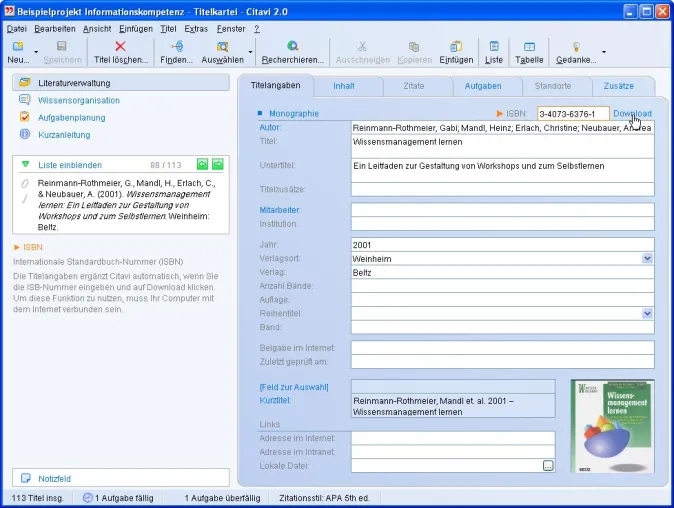Open the Einfügen menu

click(x=136, y=29)
